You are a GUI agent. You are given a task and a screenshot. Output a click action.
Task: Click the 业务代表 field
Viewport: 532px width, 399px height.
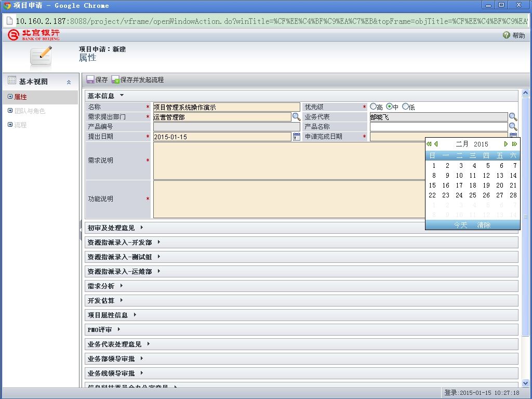point(438,117)
